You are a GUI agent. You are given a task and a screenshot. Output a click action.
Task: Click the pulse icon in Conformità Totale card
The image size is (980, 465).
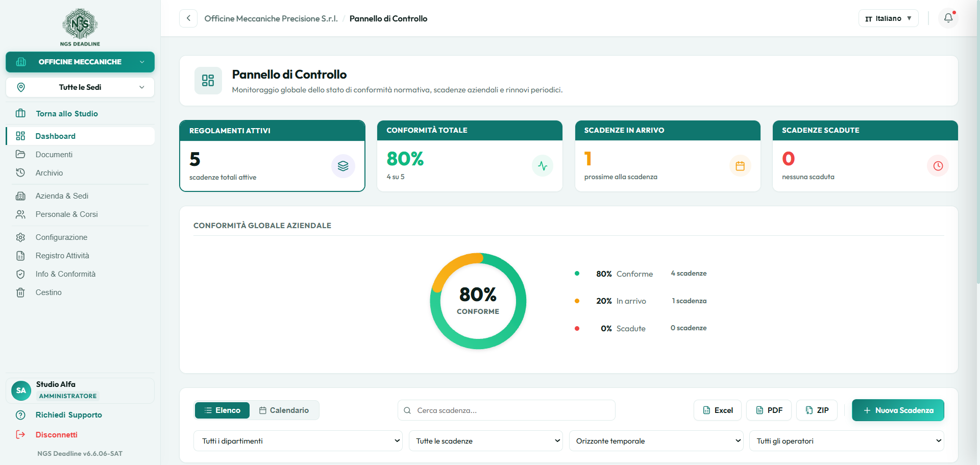click(543, 166)
